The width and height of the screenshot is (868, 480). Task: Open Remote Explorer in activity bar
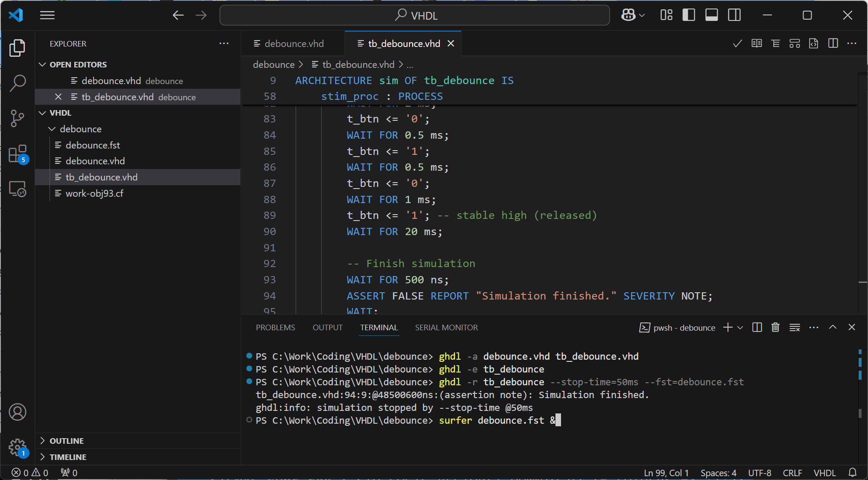[x=18, y=189]
